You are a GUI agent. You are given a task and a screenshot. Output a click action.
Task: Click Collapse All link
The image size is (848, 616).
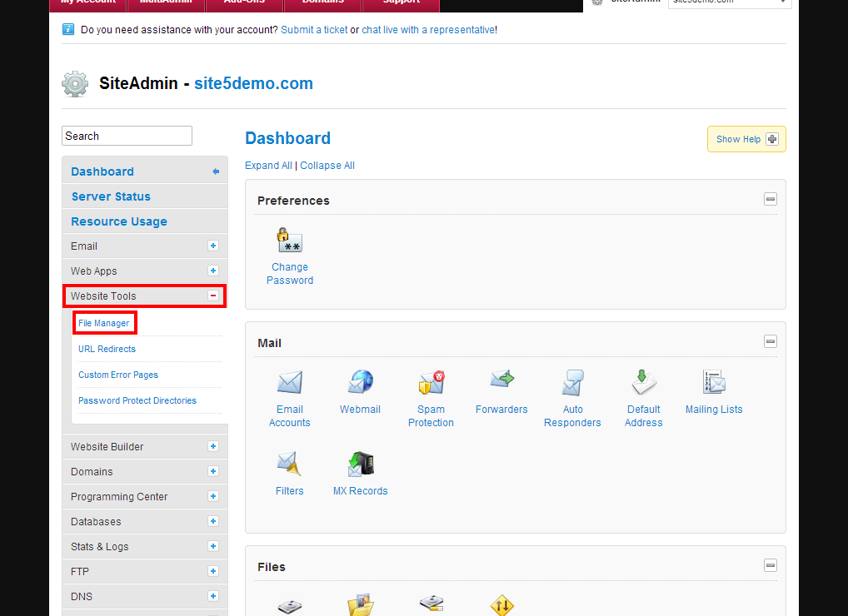point(327,166)
